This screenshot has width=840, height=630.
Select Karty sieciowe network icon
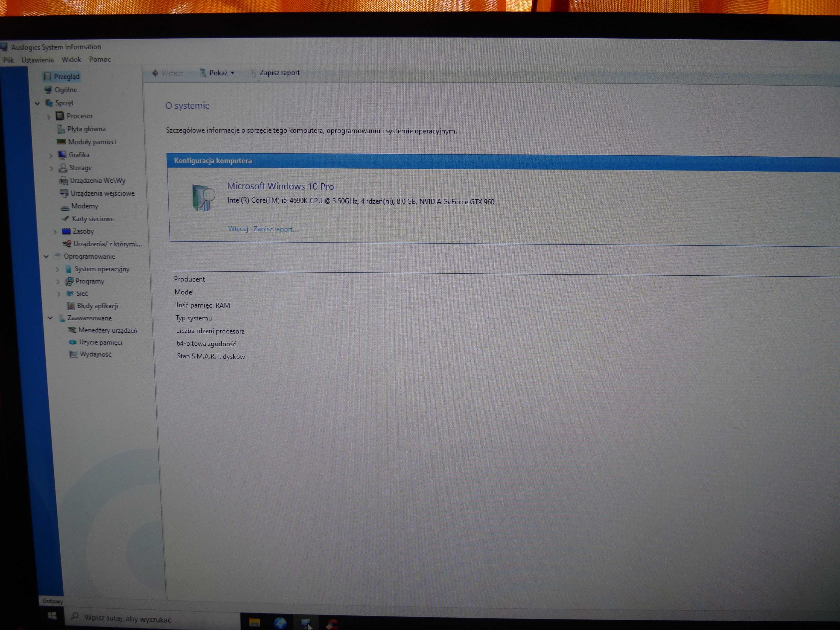tap(65, 219)
